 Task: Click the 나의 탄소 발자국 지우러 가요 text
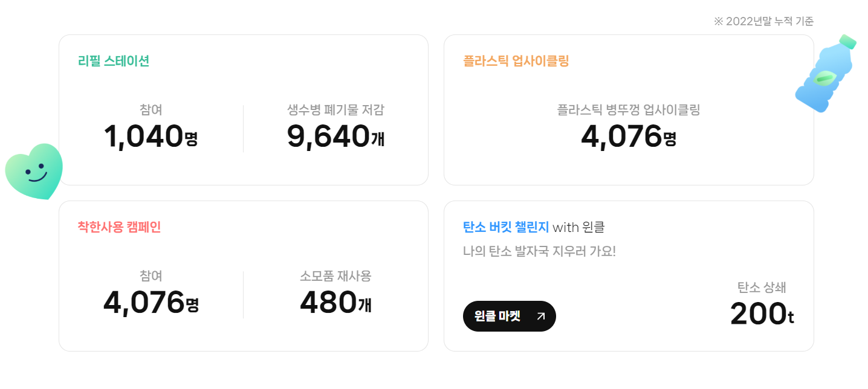(539, 251)
